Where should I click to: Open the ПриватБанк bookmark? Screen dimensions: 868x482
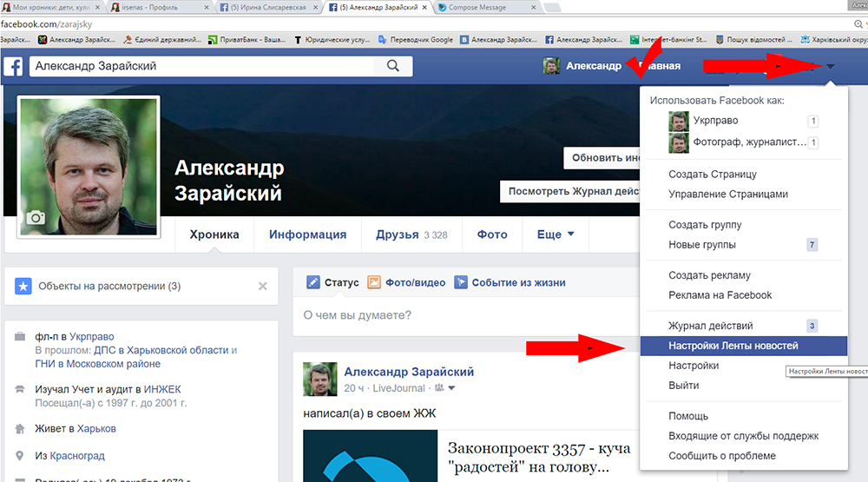coord(247,40)
